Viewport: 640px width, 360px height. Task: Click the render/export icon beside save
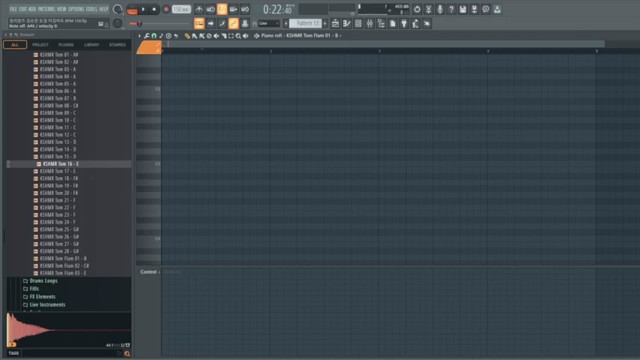coord(474,9)
